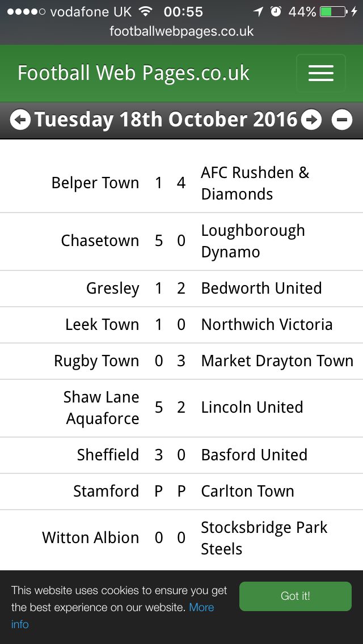Open Loughborough Dynamo team entry
Screen dimensions: 363x644
[253, 241]
